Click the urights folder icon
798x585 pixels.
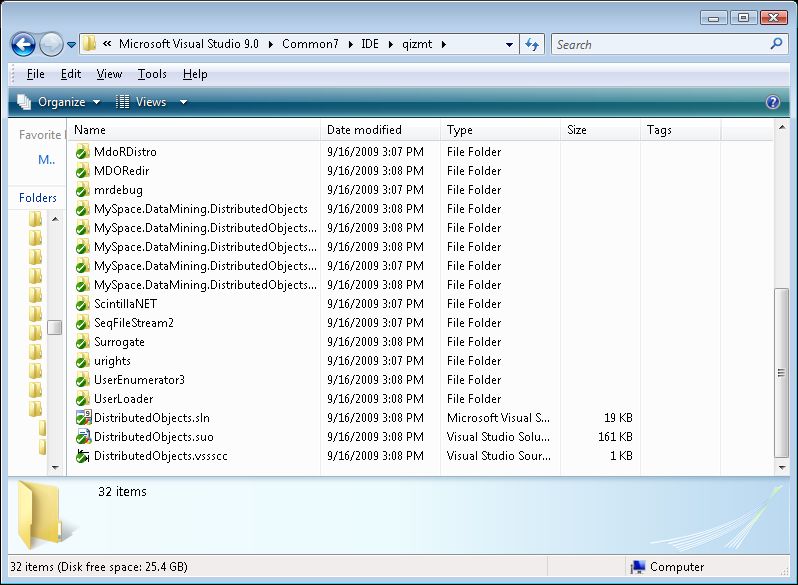[82, 361]
